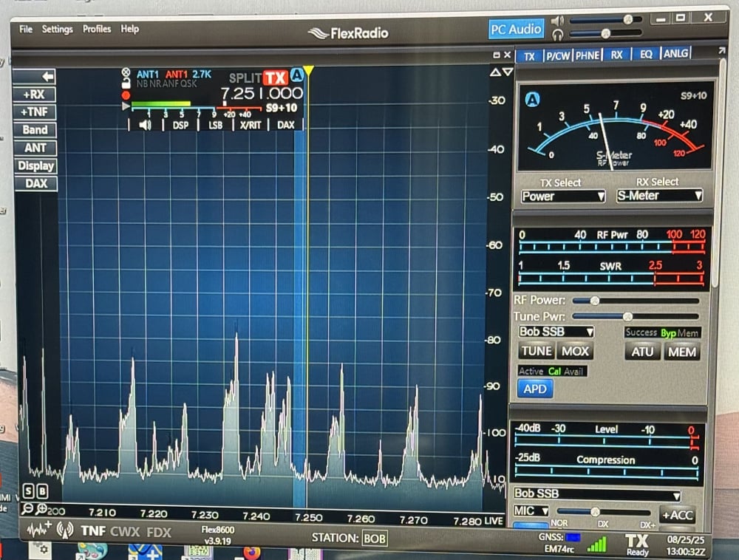This screenshot has height=560, width=739.
Task: Toggle SPLIT on the slice flag
Action: [245, 78]
